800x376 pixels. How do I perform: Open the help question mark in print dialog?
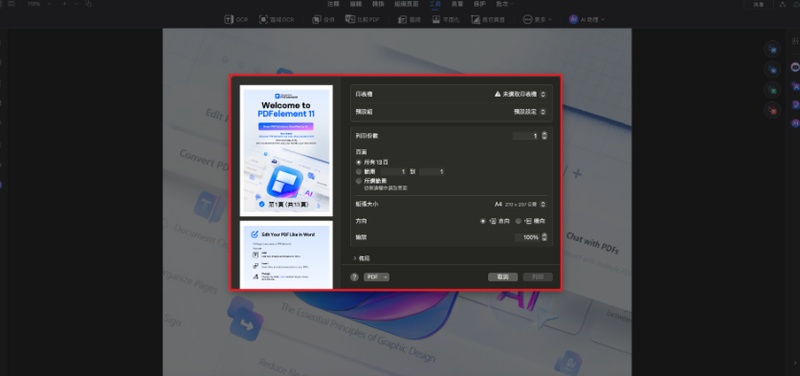355,277
